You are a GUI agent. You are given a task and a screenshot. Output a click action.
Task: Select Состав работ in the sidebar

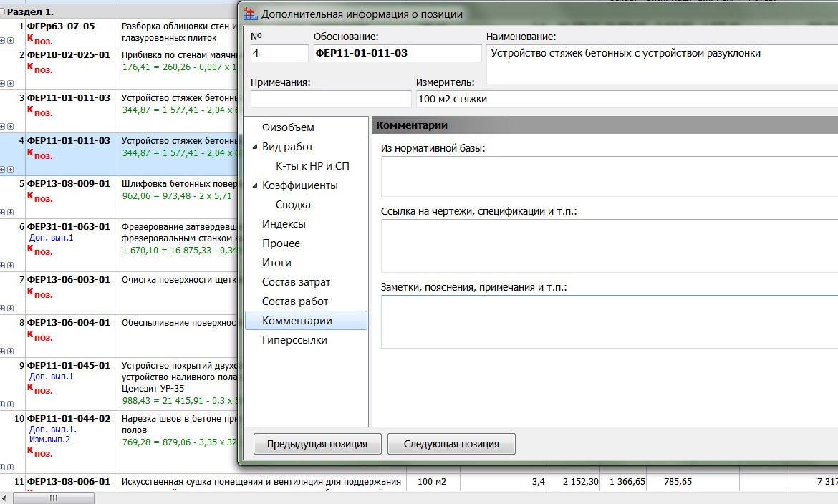point(295,301)
